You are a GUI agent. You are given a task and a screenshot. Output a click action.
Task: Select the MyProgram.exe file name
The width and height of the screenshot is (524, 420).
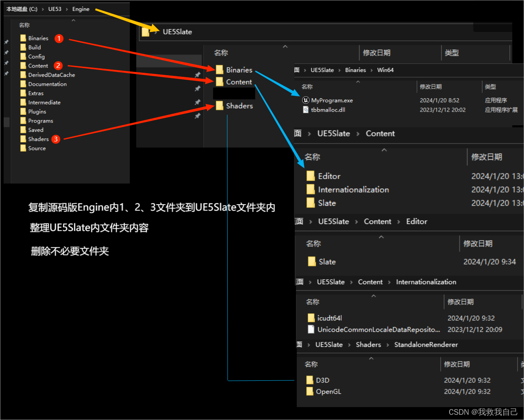pyautogui.click(x=332, y=100)
